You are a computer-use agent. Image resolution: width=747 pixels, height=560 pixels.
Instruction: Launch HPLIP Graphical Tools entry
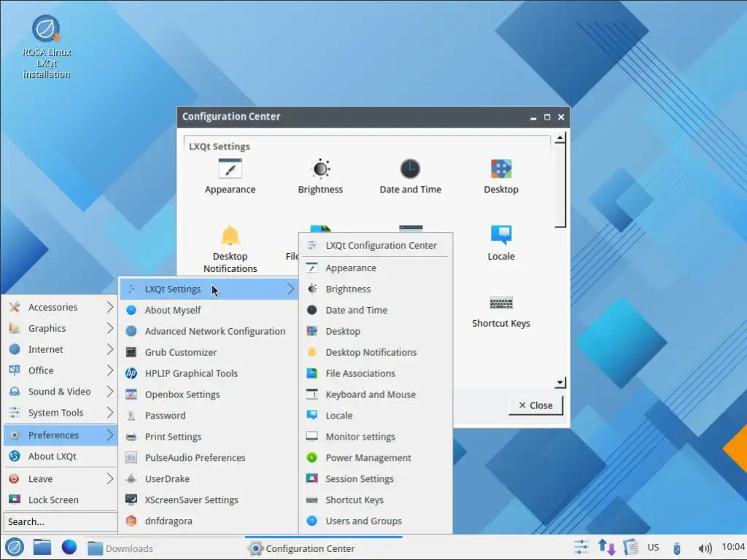coord(209,373)
